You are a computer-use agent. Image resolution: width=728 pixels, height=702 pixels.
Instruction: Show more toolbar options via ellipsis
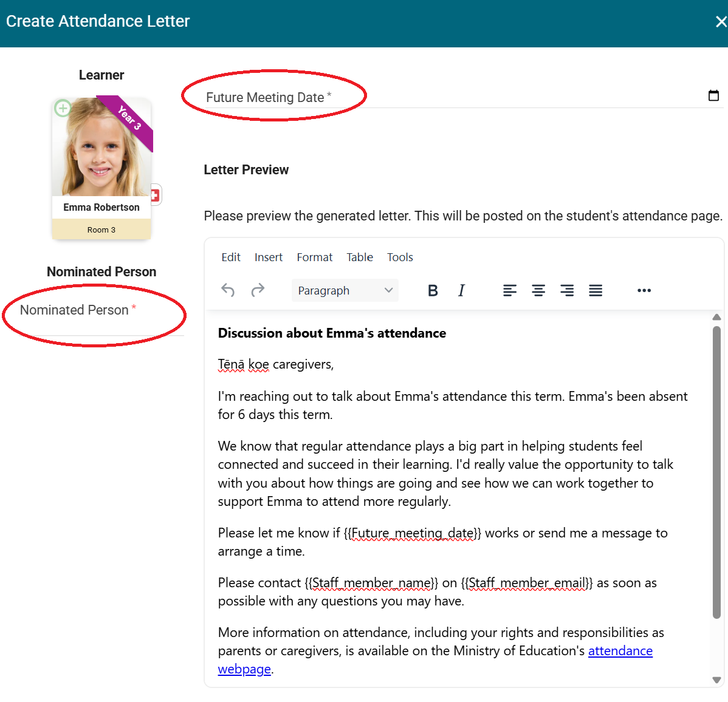click(x=644, y=290)
